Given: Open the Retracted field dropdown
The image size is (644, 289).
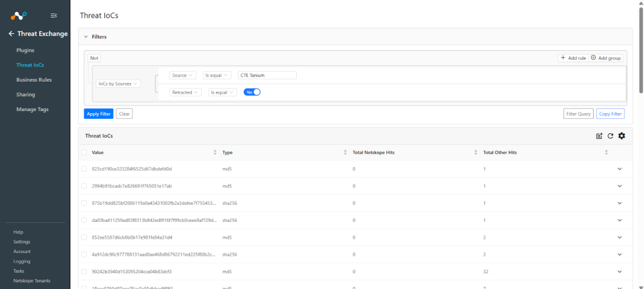Looking at the screenshot, I should tap(186, 92).
